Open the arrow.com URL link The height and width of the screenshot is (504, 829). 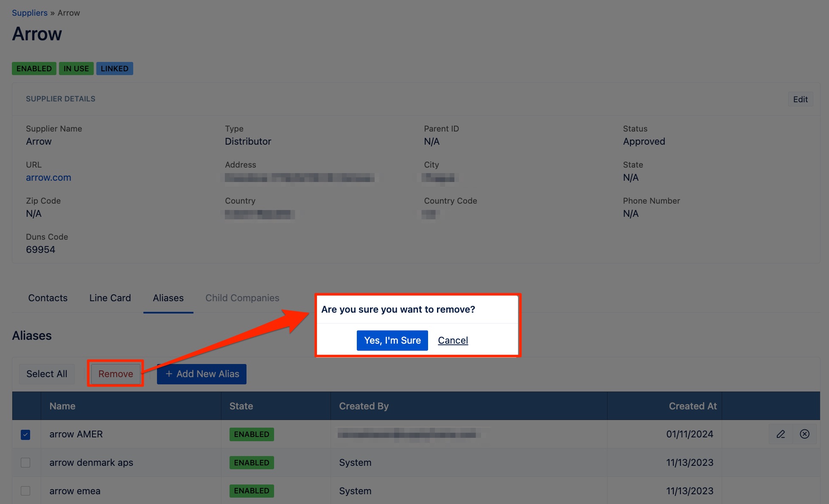coord(48,177)
